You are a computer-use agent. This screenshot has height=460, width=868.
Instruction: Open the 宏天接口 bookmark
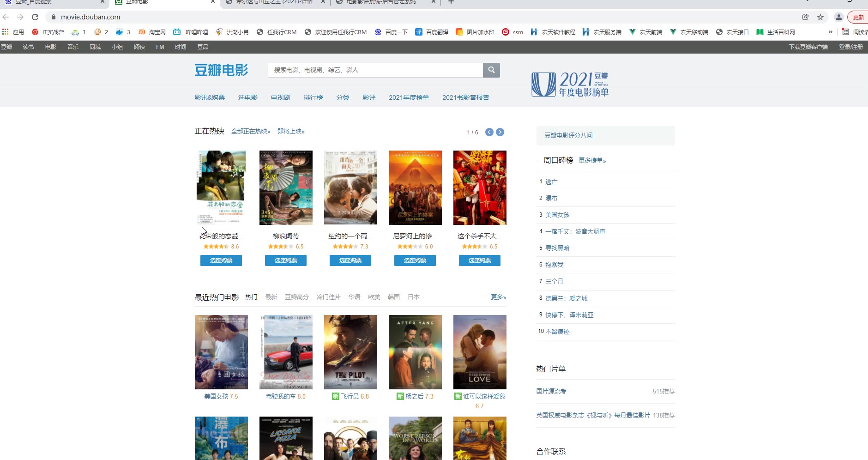click(x=732, y=32)
